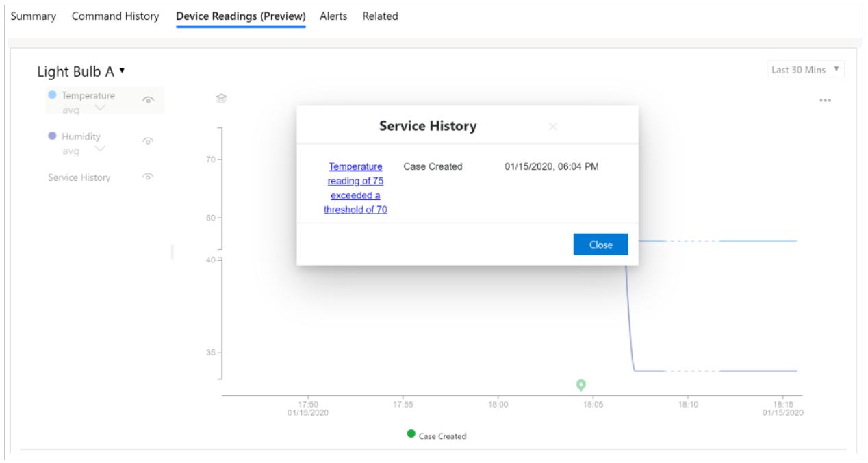This screenshot has width=868, height=463.
Task: Click the 17:50 time axis label
Action: 308,404
